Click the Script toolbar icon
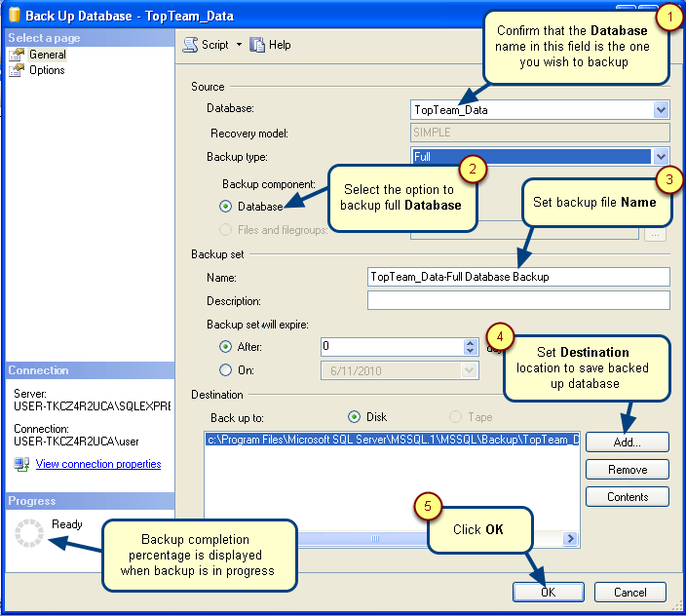This screenshot has height=616, width=686. point(190,45)
